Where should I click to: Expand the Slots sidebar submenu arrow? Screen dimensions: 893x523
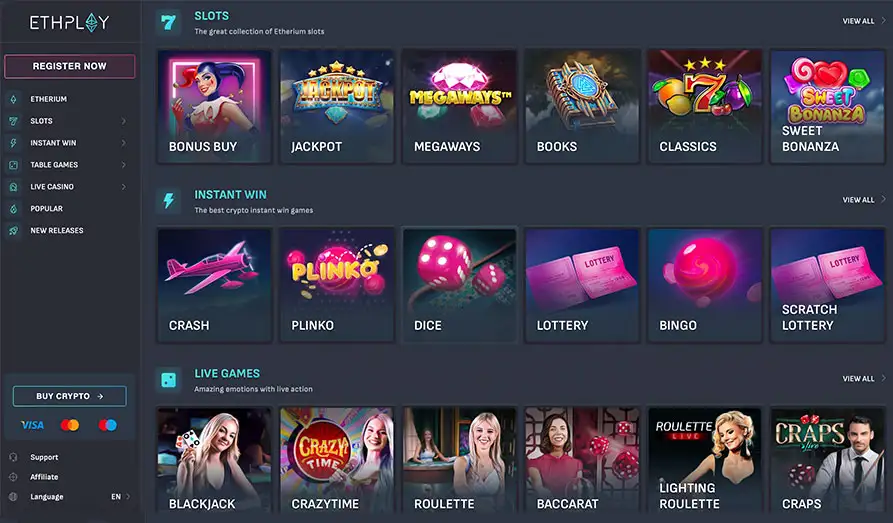click(124, 121)
